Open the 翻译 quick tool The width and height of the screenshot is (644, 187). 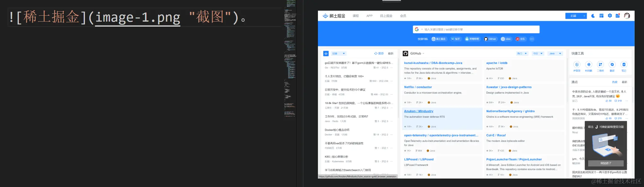coord(612,66)
